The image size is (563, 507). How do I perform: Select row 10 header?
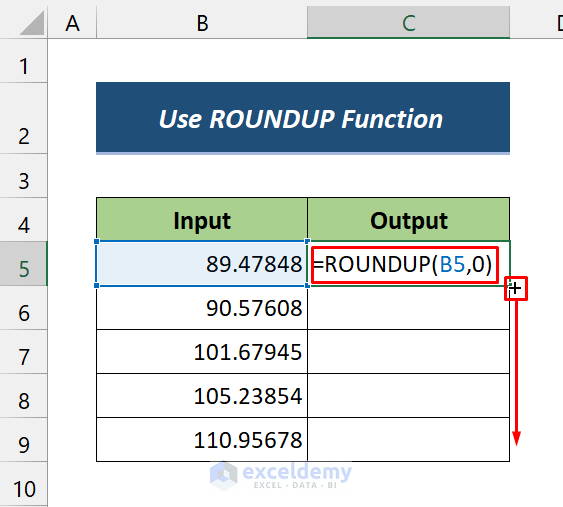click(x=24, y=484)
